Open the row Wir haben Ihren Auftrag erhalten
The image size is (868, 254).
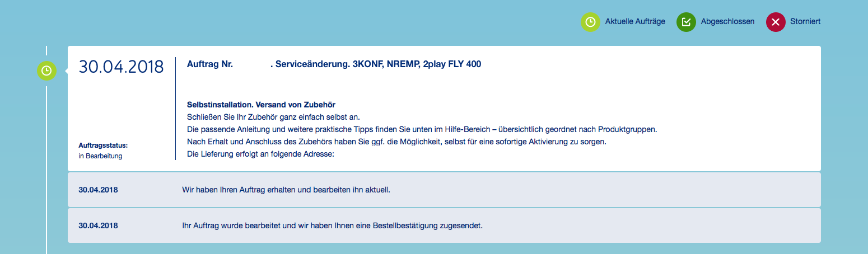click(286, 190)
